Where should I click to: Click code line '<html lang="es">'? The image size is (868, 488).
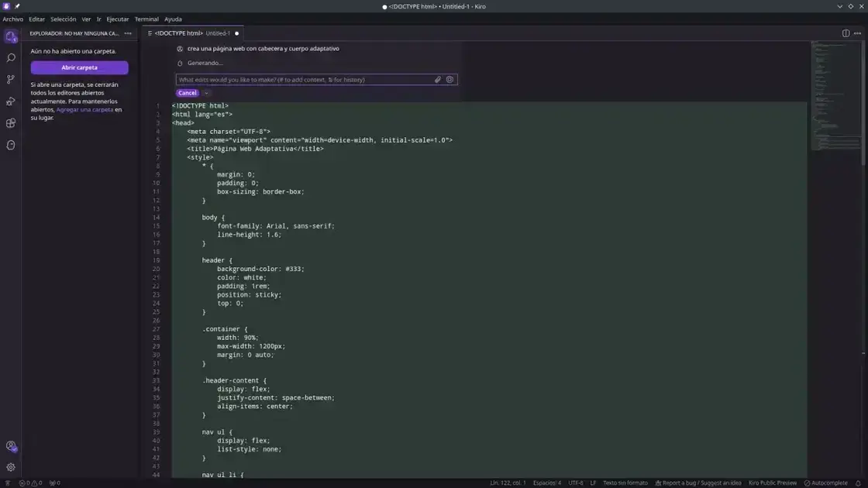coord(202,115)
